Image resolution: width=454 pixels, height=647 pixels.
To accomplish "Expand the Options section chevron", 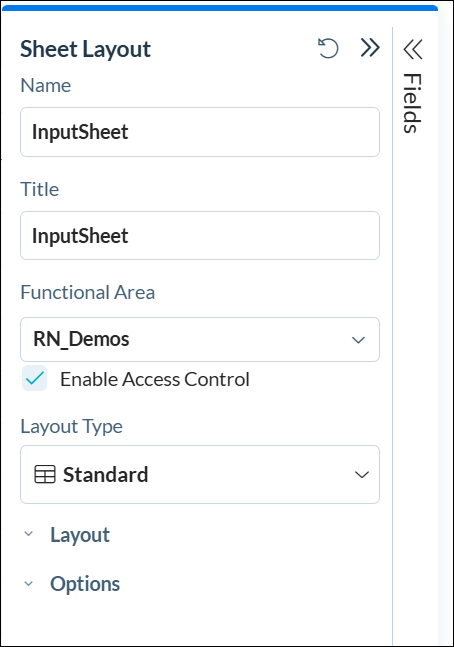I will click(x=28, y=583).
